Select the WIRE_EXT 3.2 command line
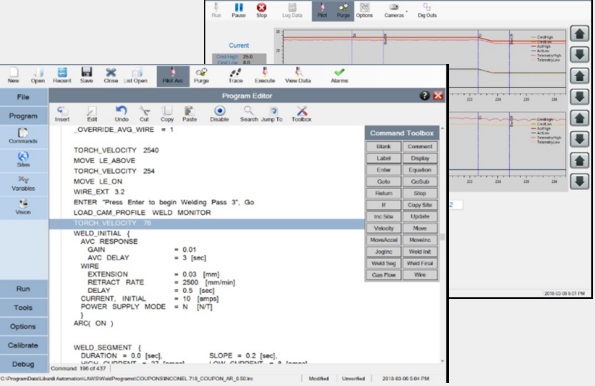The image size is (595, 386). point(99,192)
